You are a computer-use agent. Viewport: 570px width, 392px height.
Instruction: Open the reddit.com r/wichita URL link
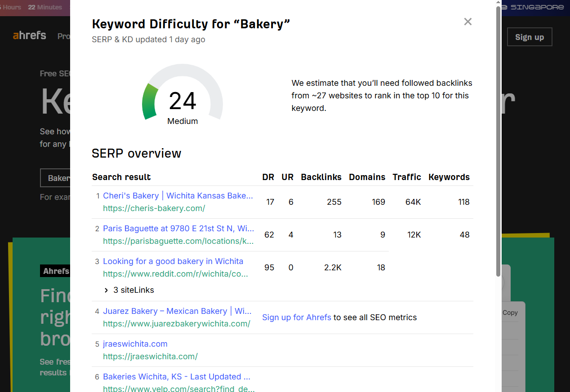(x=175, y=274)
